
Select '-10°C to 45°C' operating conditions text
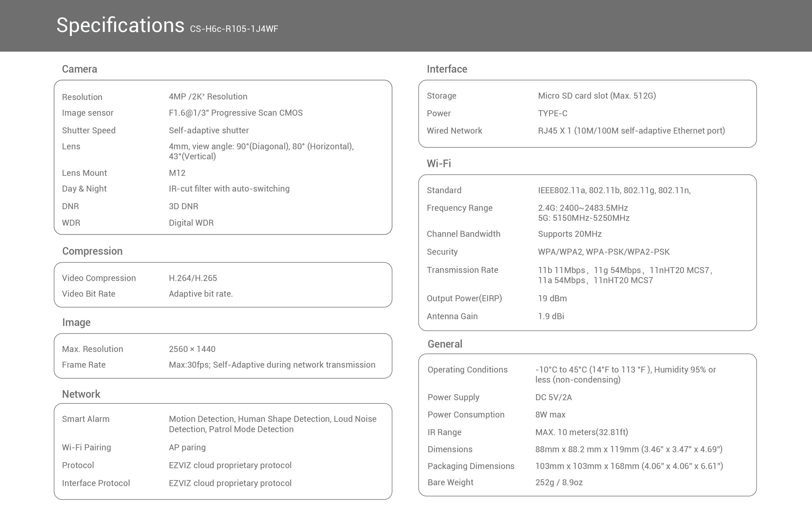626,375
